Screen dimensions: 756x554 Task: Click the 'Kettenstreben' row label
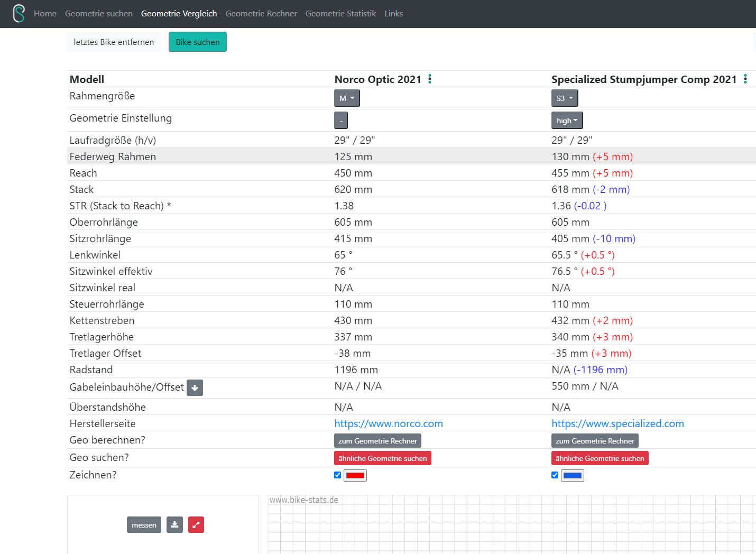102,320
